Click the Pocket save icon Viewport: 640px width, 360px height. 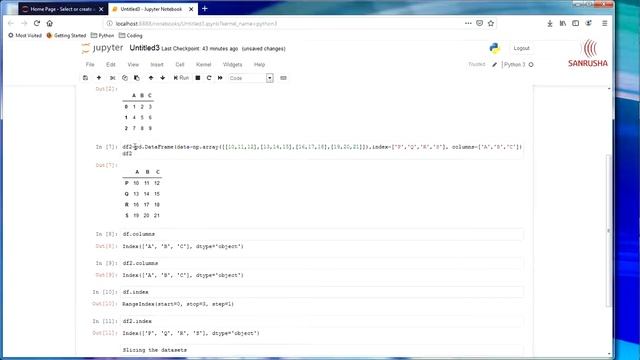pyautogui.click(x=480, y=23)
